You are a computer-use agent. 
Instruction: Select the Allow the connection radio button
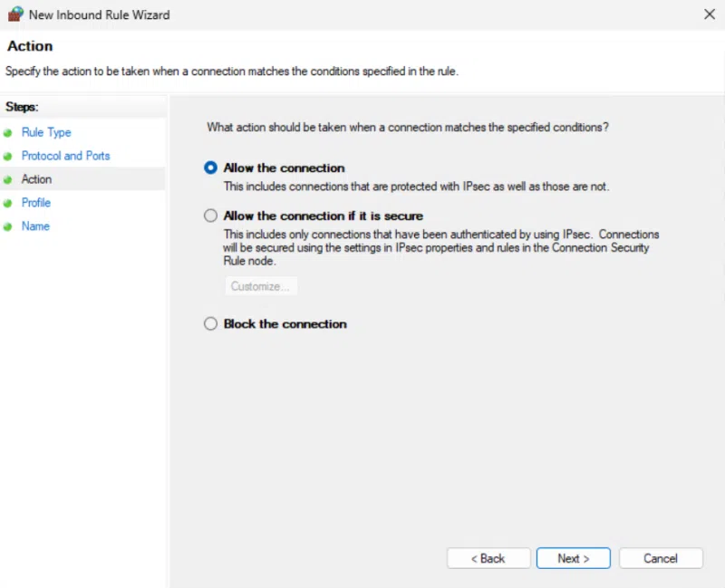(x=210, y=168)
